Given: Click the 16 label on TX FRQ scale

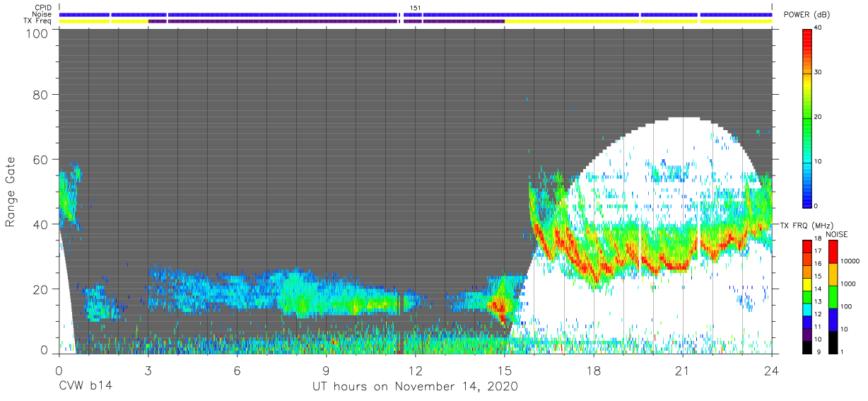Looking at the screenshot, I should [x=819, y=263].
